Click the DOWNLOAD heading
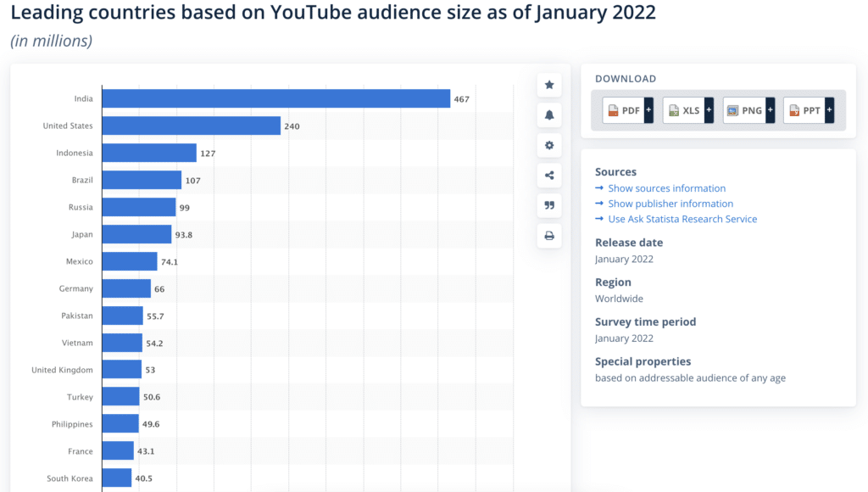 [626, 79]
